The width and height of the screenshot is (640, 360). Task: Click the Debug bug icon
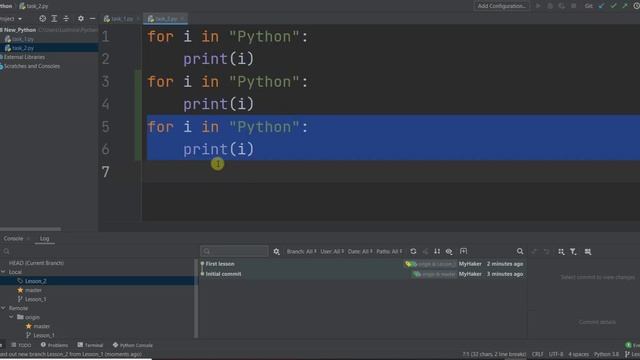coord(550,6)
